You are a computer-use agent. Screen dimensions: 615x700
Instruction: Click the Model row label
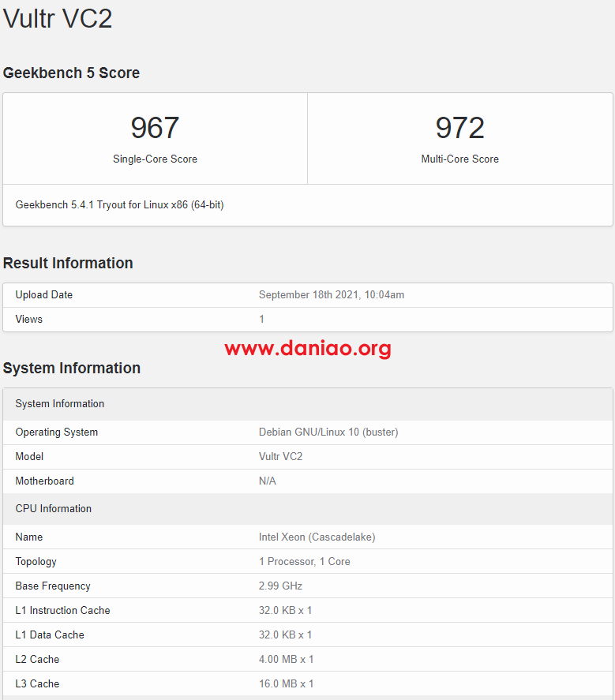tap(29, 456)
